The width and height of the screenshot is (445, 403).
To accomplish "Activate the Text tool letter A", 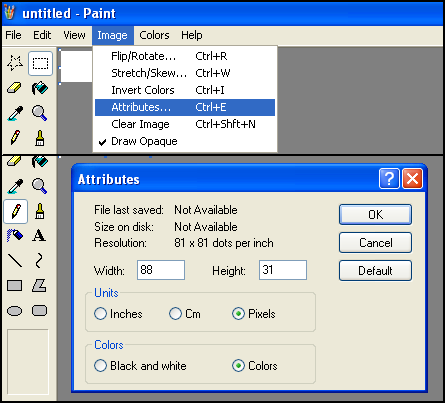I will click(x=39, y=236).
